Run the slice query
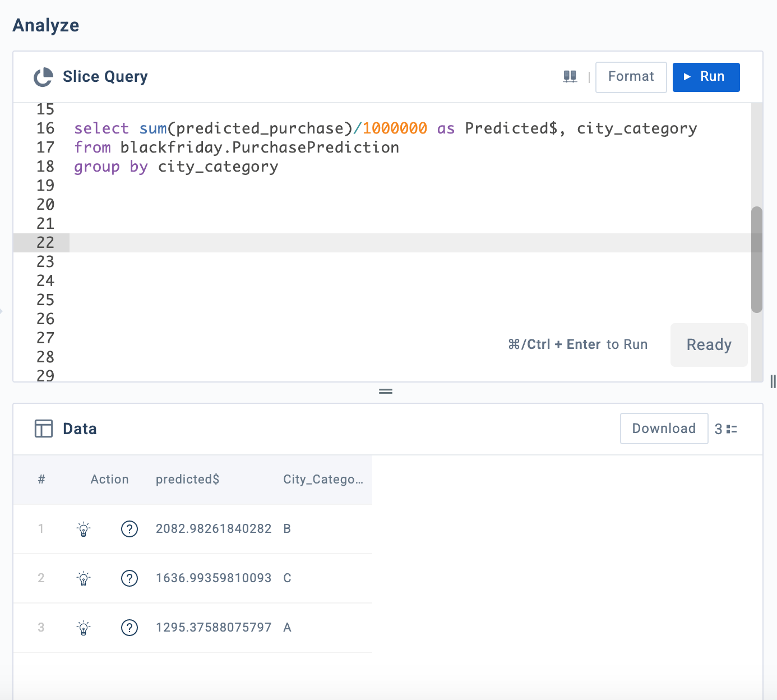The width and height of the screenshot is (777, 700). click(x=706, y=77)
